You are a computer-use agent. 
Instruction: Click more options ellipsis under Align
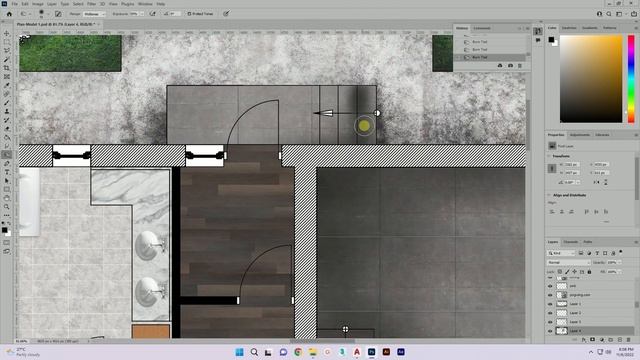click(x=606, y=221)
